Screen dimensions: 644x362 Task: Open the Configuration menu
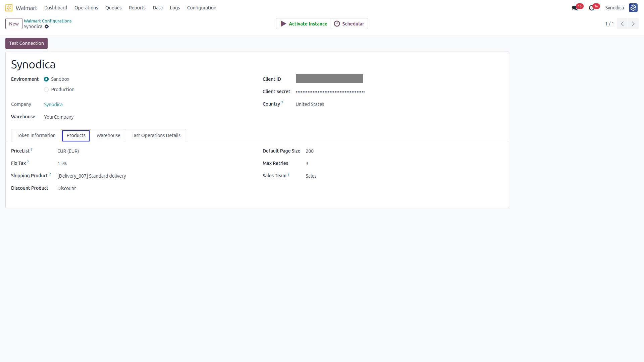coord(202,8)
